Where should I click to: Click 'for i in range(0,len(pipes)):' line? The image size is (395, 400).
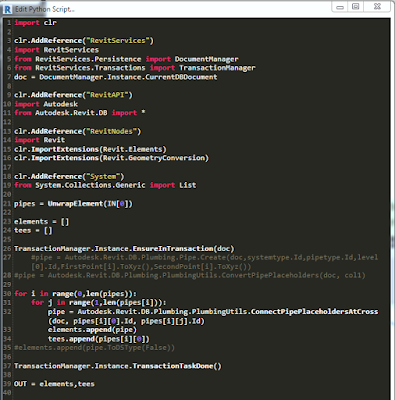[75, 294]
